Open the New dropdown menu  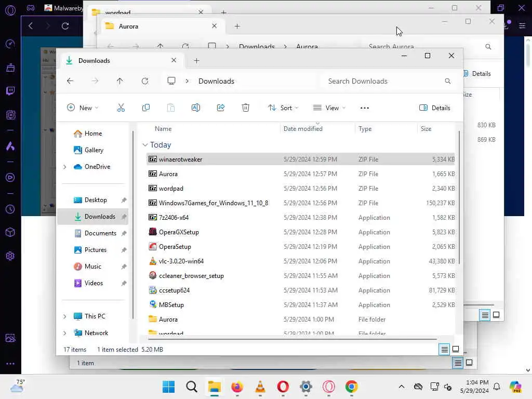[83, 108]
